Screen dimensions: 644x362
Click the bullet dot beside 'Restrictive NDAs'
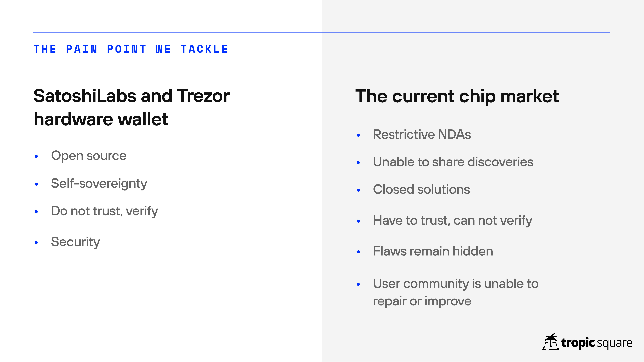[358, 135]
